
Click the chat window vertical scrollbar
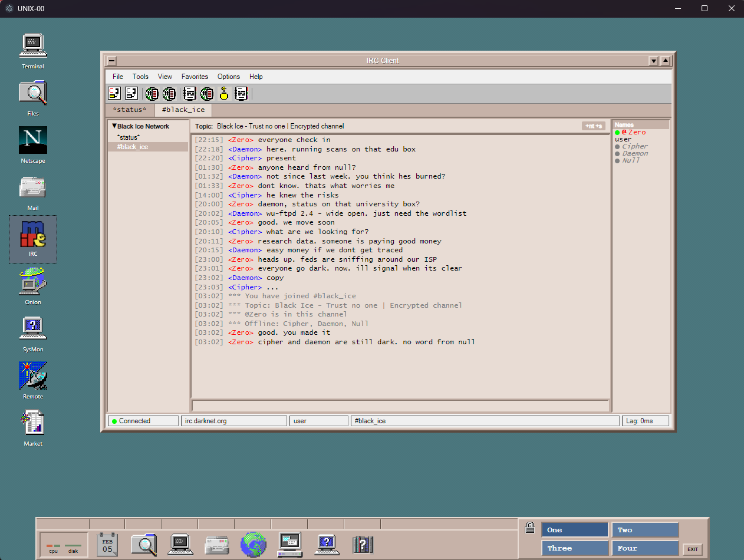(x=607, y=265)
